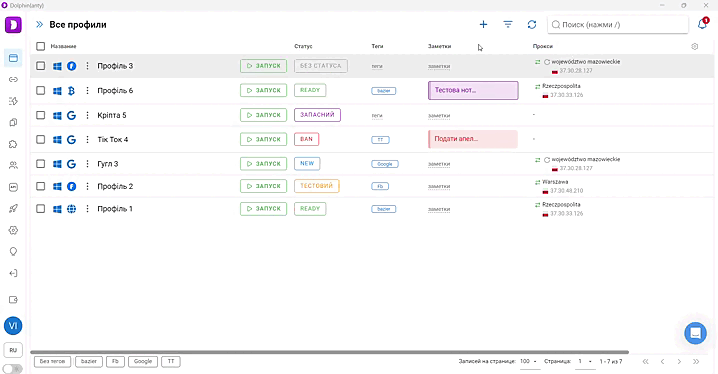Open notifications bell
Image resolution: width=718 pixels, height=374 pixels.
pos(702,24)
